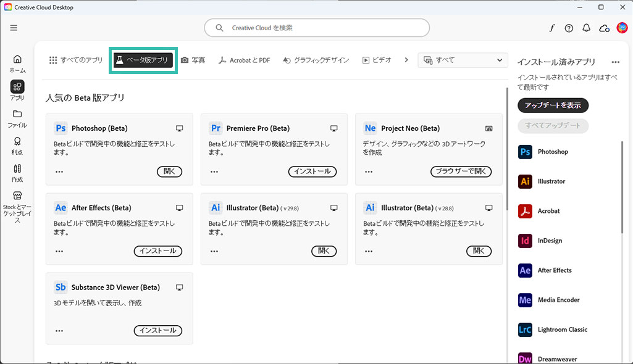Switch to グラフィックデザイン tab
The height and width of the screenshot is (364, 633).
tap(316, 60)
